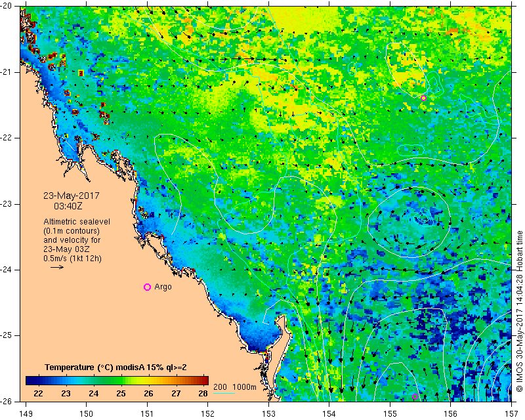Click the longitude axis label "155"
Viewport: 525px width, 420px height.
[390, 413]
